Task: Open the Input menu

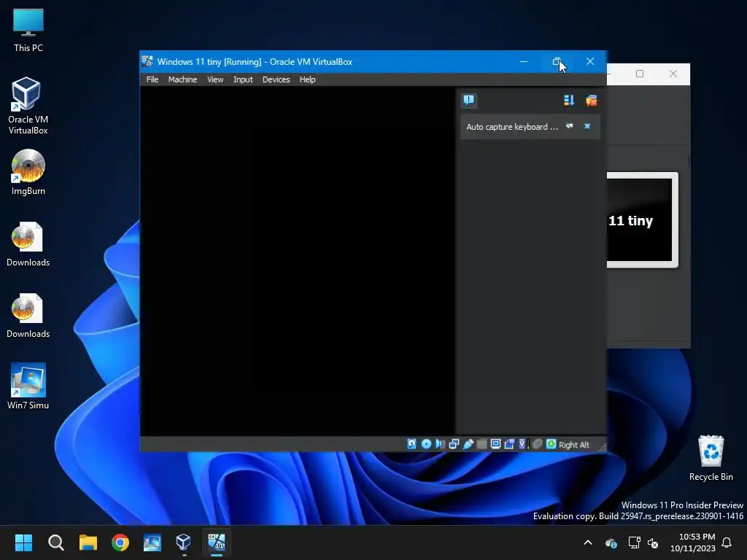Action: (243, 79)
